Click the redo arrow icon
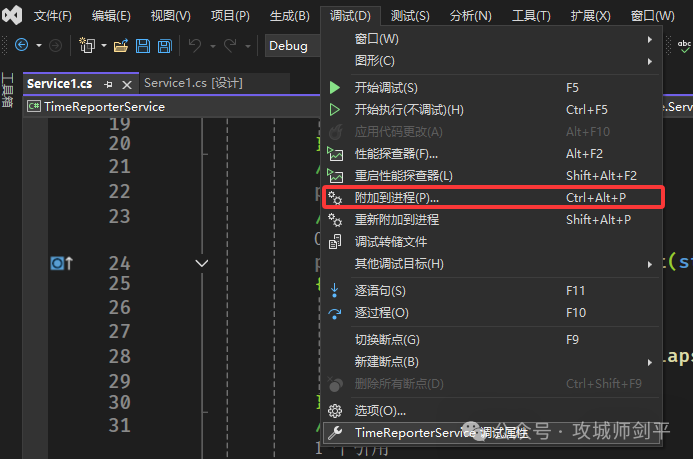Viewport: 693px width, 459px height. 230,45
